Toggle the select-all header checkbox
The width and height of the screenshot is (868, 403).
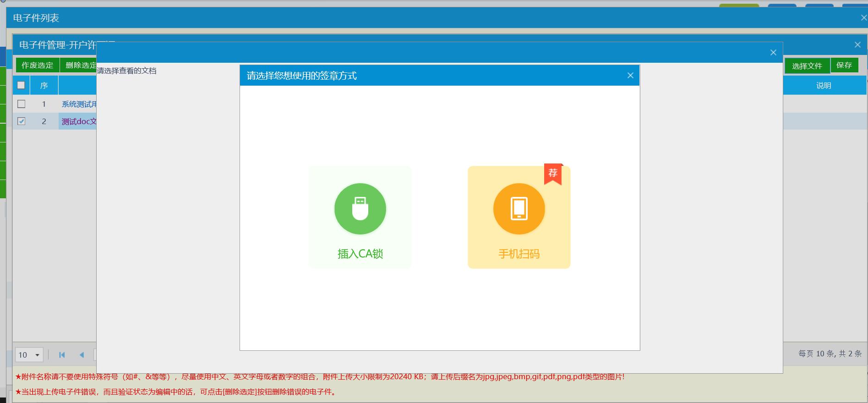tap(21, 85)
